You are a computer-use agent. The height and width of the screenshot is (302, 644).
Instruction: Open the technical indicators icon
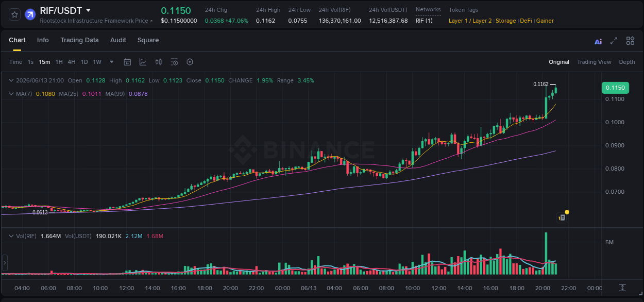pyautogui.click(x=143, y=62)
